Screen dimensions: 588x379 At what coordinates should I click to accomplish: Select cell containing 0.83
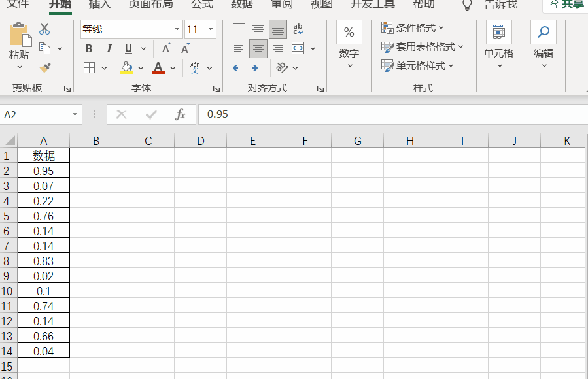[44, 261]
